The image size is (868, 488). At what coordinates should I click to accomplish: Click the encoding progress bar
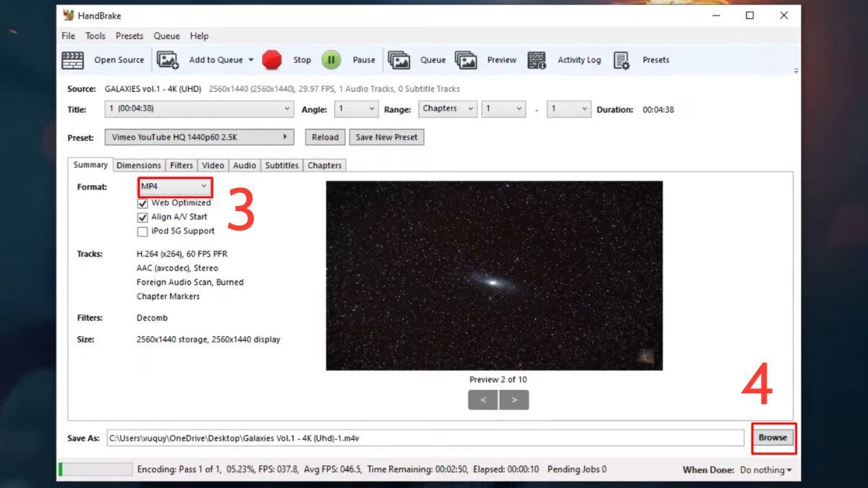click(95, 470)
